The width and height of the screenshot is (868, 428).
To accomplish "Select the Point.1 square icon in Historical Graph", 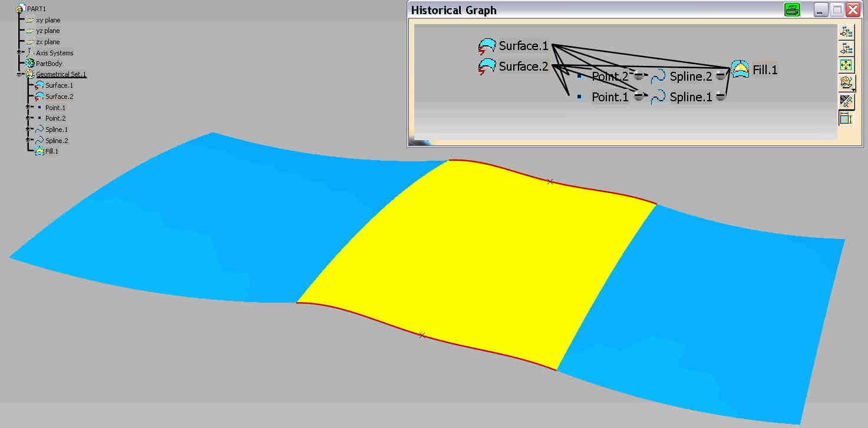I will coord(580,96).
